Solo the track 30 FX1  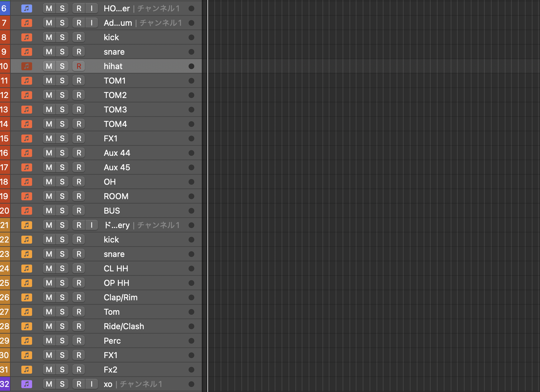click(x=62, y=355)
